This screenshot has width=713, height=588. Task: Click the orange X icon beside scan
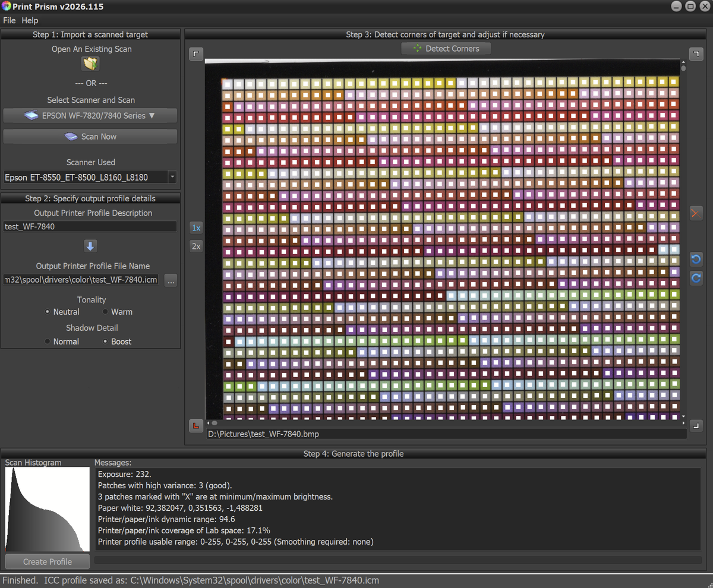click(x=696, y=213)
